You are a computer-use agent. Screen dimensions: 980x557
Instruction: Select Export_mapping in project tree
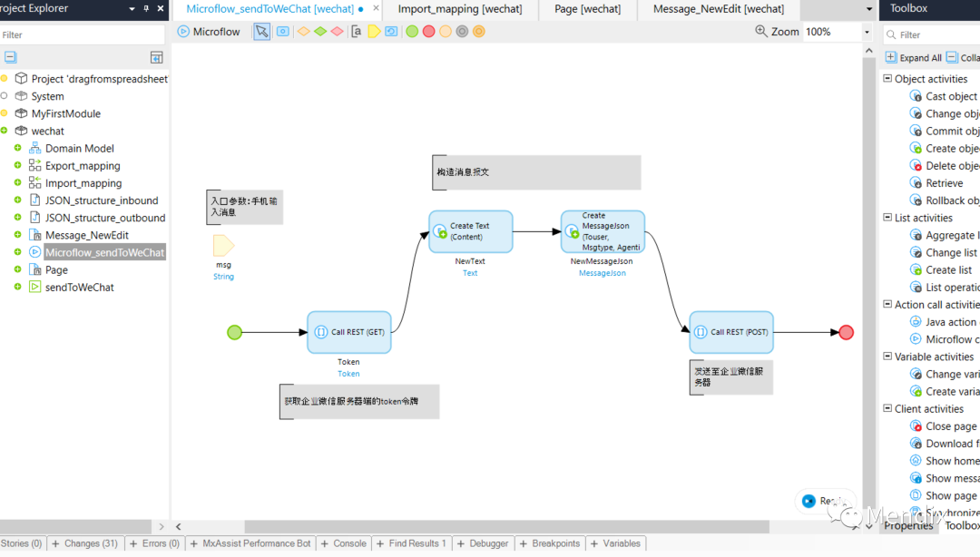(83, 166)
